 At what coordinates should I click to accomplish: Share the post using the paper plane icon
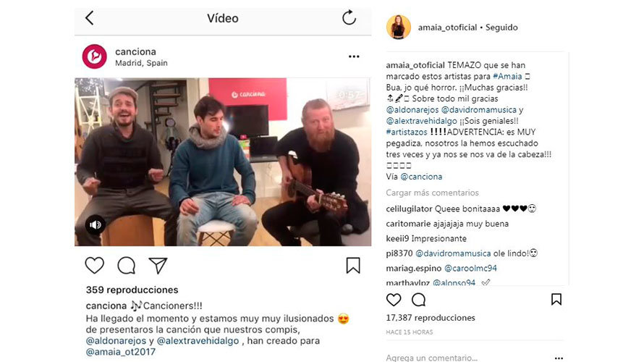(x=158, y=266)
